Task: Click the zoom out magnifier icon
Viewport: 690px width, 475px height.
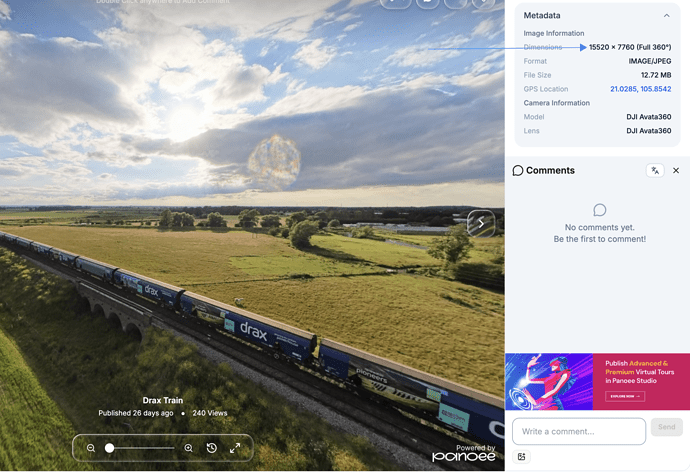Action: [91, 448]
